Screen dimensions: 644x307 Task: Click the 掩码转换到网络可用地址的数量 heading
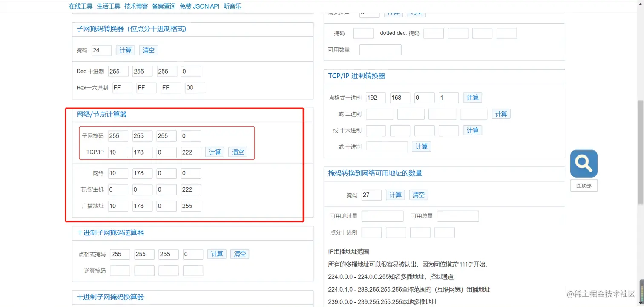point(375,173)
